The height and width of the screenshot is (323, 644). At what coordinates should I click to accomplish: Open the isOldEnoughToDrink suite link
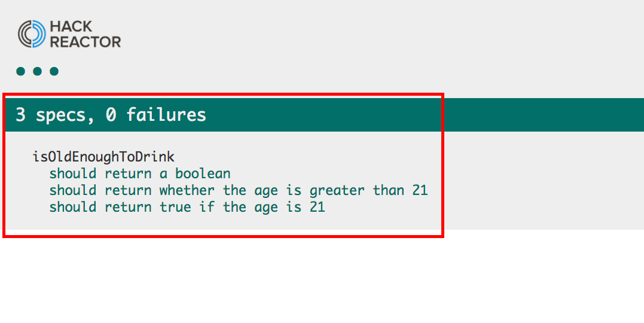103,157
